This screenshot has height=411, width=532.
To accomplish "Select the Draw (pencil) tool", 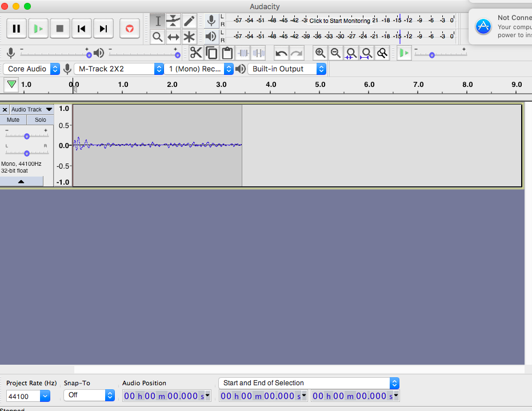I will tap(189, 21).
